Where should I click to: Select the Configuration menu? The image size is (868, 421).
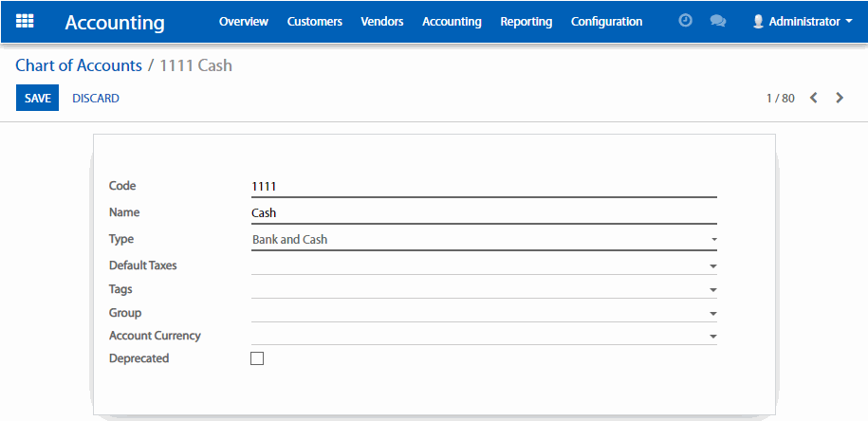(x=606, y=21)
